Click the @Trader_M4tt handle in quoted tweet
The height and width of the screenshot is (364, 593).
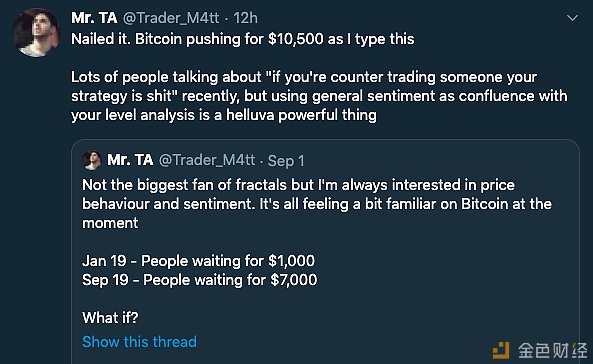207,160
